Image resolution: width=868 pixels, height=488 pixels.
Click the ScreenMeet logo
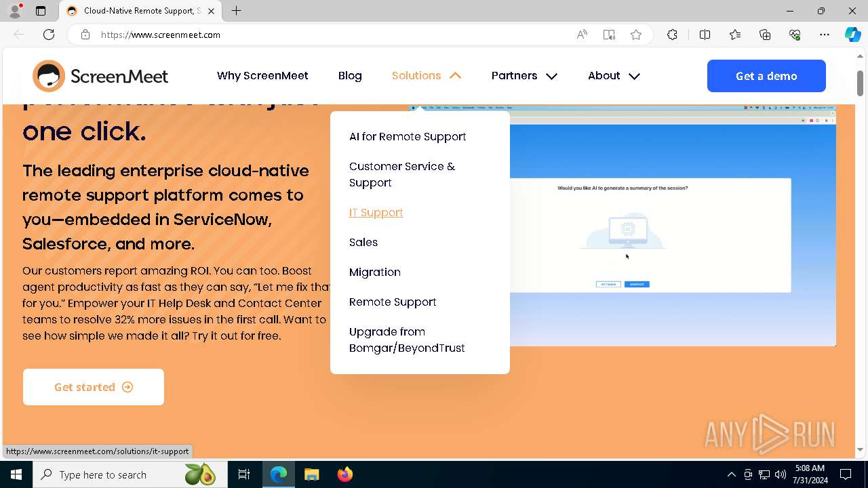(100, 76)
